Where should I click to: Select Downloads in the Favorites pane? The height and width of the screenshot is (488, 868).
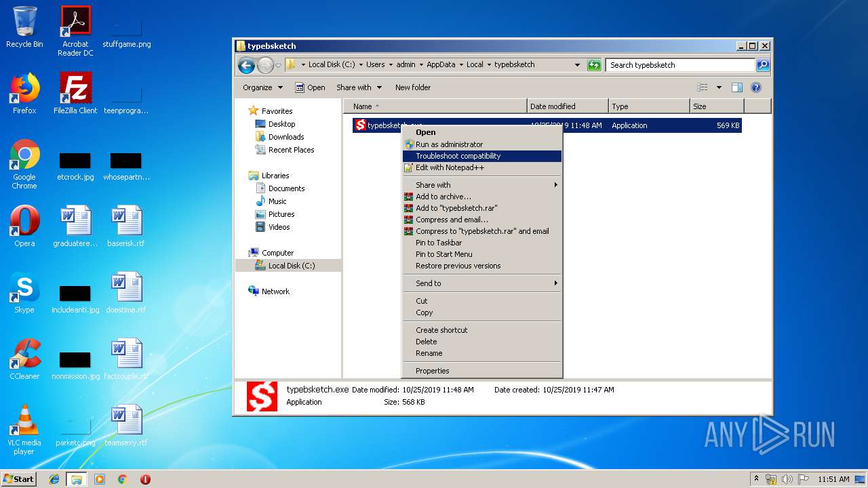[286, 137]
